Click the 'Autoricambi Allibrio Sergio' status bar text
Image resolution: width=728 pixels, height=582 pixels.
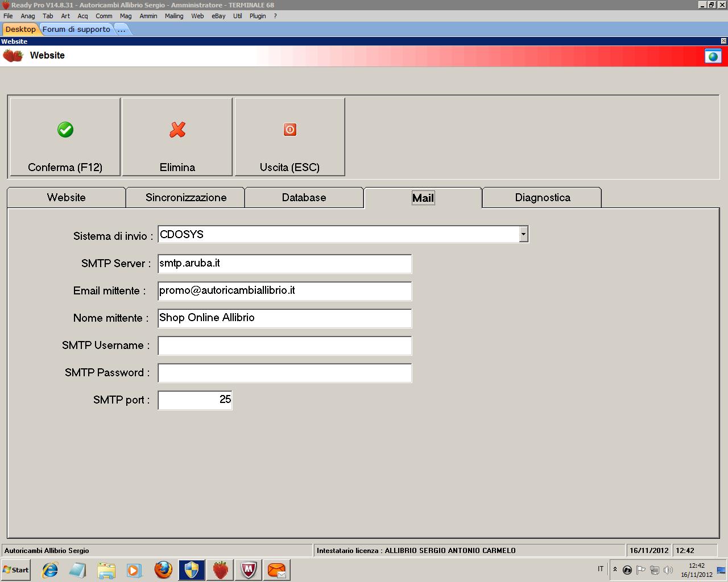47,550
